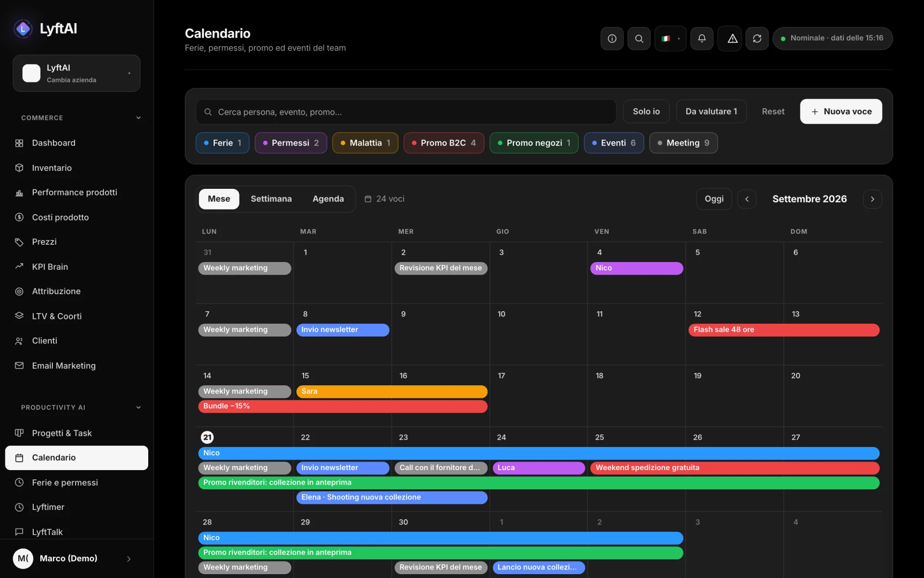
Task: Open Costi prodotto page
Action: point(77,217)
